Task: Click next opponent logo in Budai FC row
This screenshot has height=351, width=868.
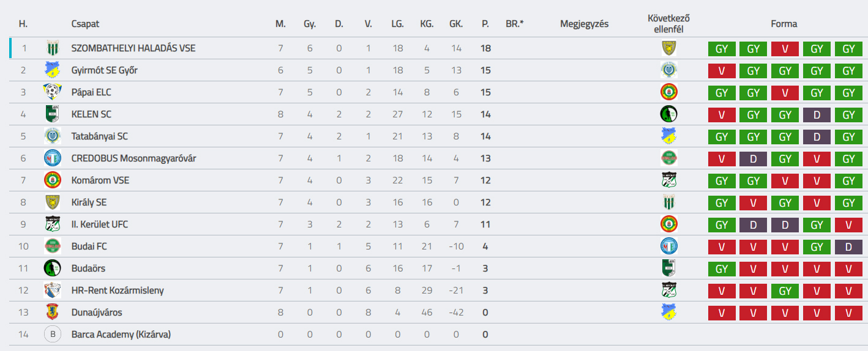Action: [668, 246]
